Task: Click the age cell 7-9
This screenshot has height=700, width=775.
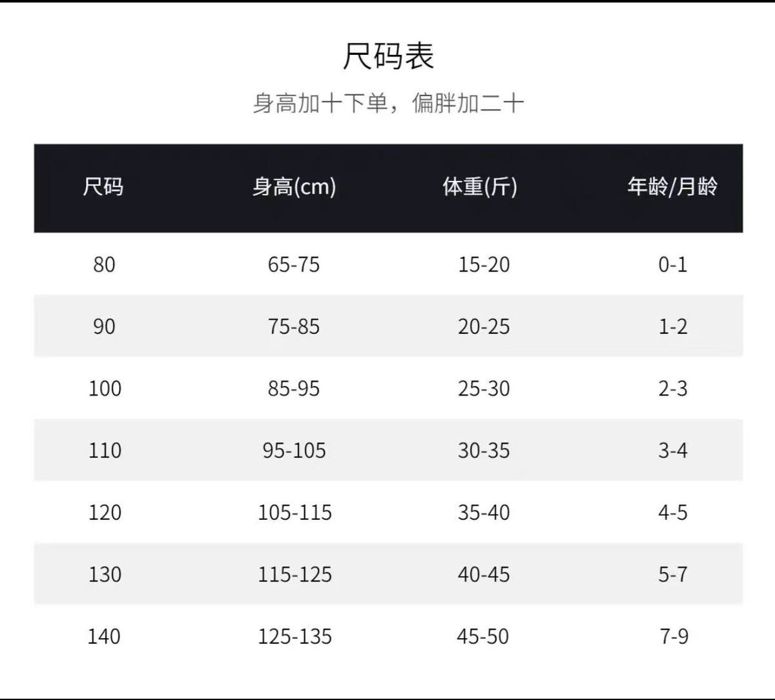Action: 674,636
